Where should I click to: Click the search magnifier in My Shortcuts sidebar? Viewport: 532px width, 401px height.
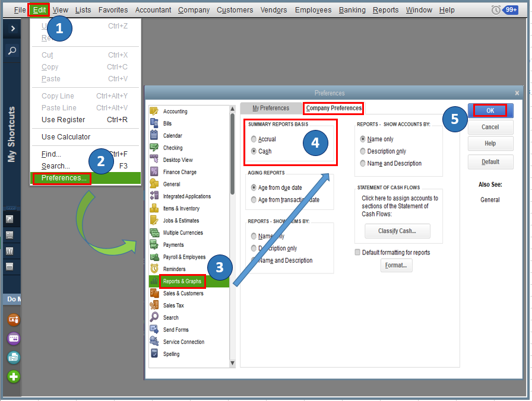12,50
